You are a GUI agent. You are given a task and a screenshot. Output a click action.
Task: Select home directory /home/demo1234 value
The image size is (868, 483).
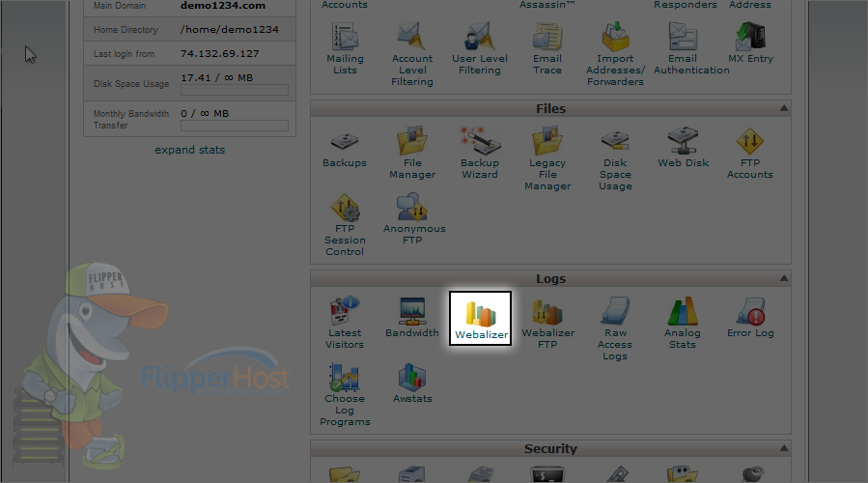[x=229, y=29]
